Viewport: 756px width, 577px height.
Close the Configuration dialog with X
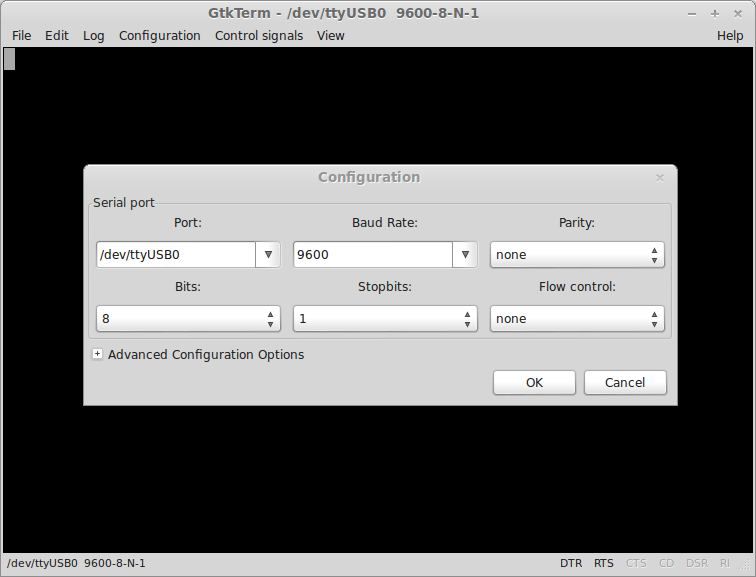(x=660, y=178)
